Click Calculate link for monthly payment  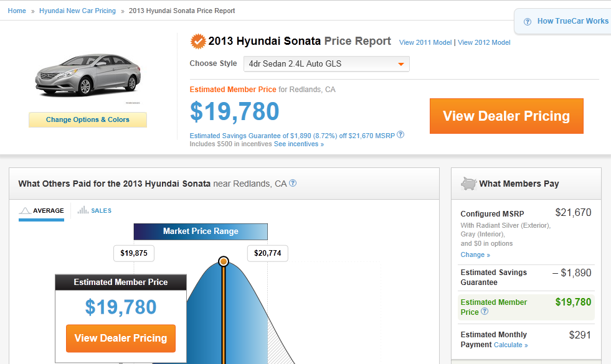[x=511, y=345]
